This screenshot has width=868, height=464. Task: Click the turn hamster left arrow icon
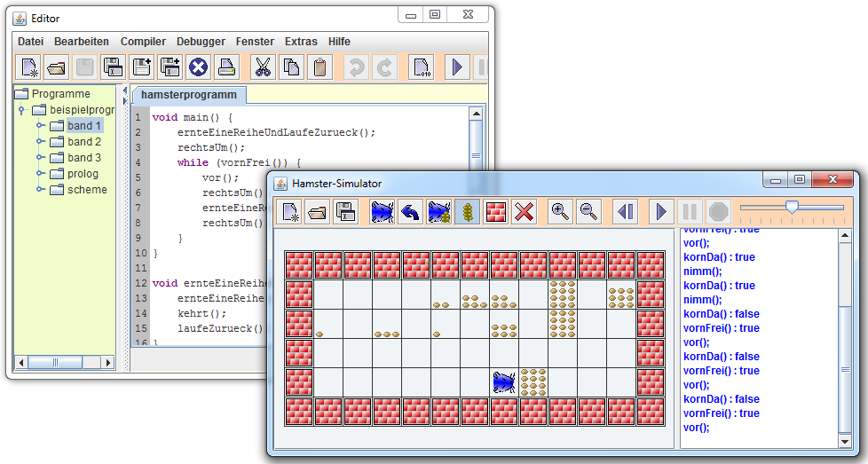[409, 211]
